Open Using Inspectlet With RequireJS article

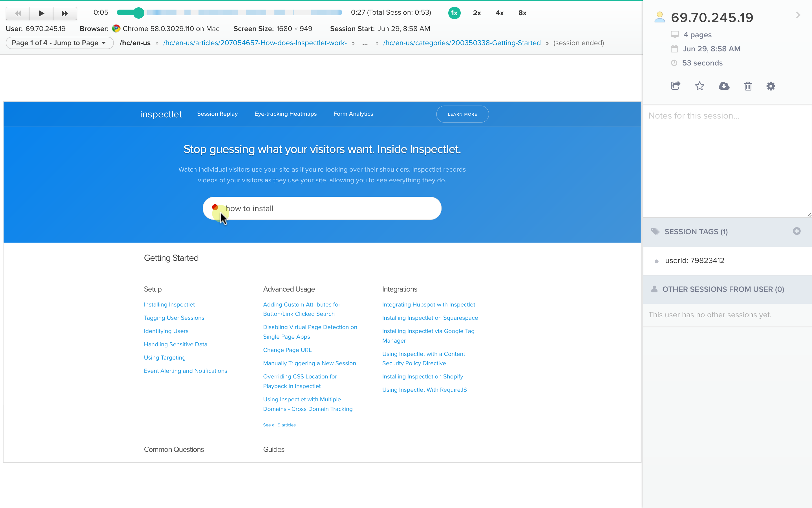click(x=424, y=390)
